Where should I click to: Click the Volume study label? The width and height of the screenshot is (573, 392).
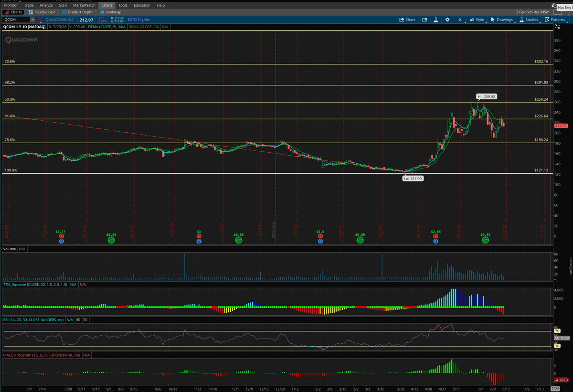pyautogui.click(x=10, y=249)
